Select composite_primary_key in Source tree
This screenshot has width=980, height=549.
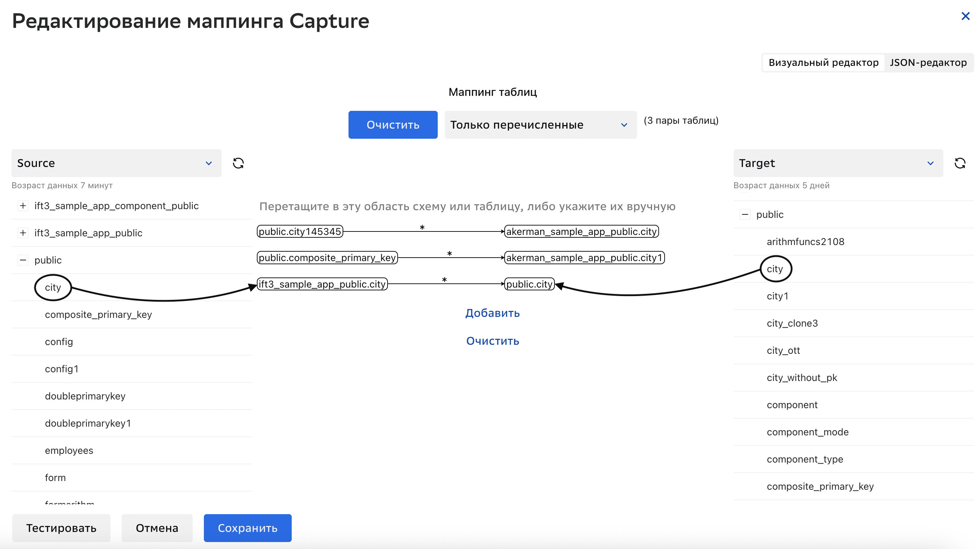[98, 315]
